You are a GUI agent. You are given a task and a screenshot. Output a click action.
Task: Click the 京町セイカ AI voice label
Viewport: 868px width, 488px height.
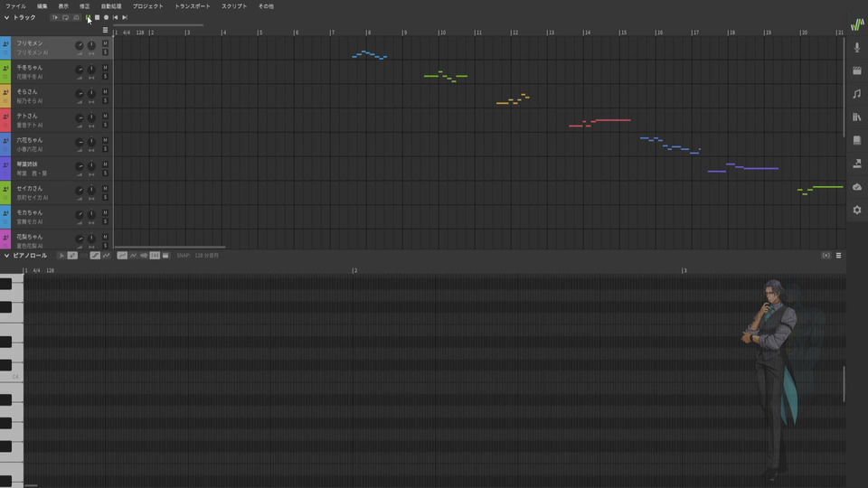(x=33, y=198)
